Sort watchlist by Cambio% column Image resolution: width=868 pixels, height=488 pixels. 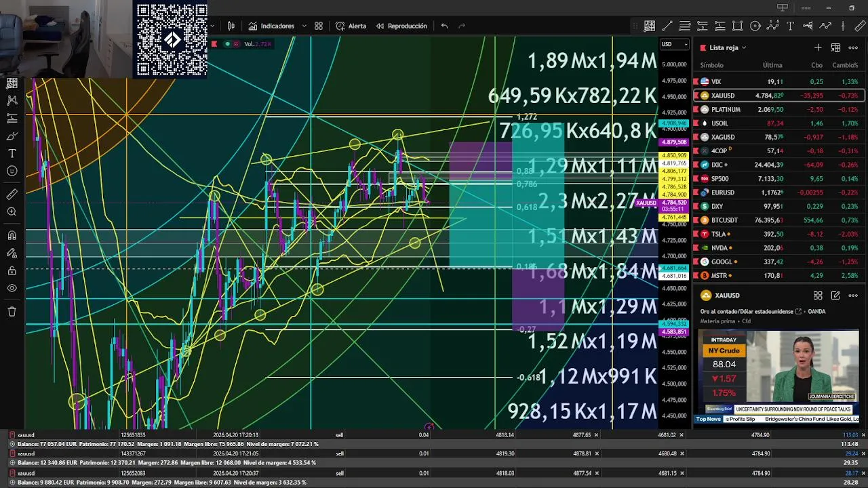pyautogui.click(x=845, y=65)
